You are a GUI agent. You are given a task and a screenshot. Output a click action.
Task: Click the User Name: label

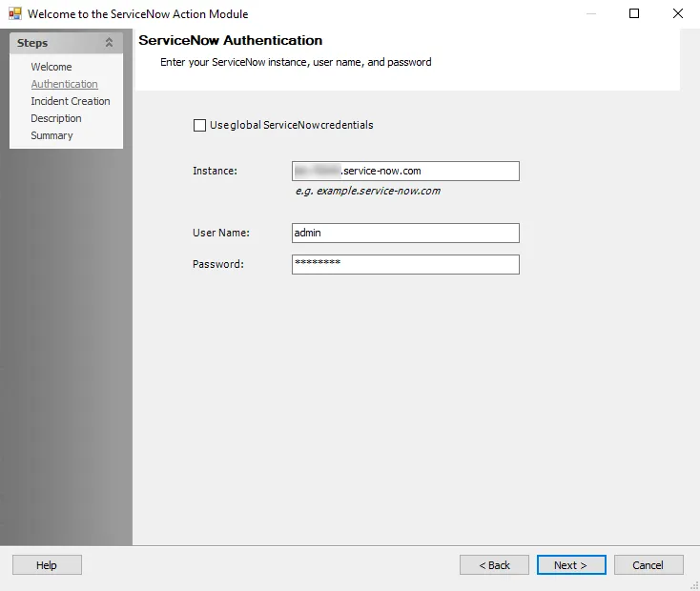click(221, 233)
